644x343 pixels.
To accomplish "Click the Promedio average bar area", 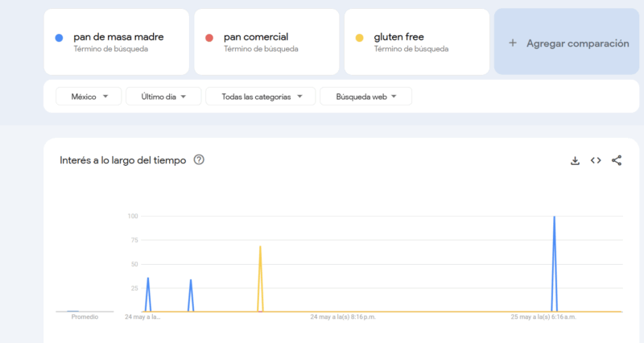I will tap(73, 310).
